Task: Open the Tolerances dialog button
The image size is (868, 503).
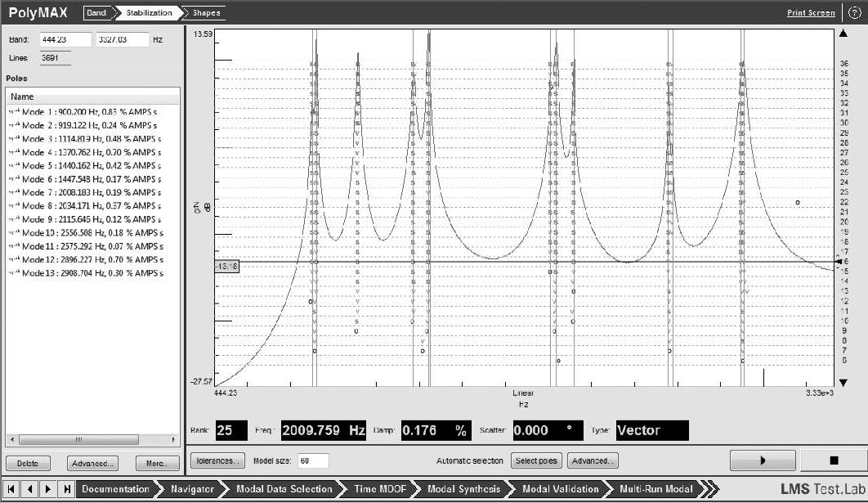Action: pos(217,460)
